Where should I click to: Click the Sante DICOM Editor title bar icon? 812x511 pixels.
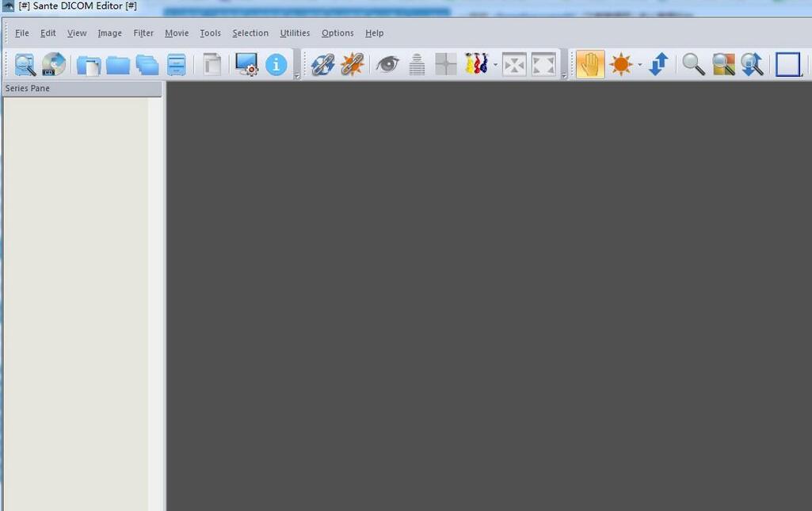pyautogui.click(x=8, y=6)
